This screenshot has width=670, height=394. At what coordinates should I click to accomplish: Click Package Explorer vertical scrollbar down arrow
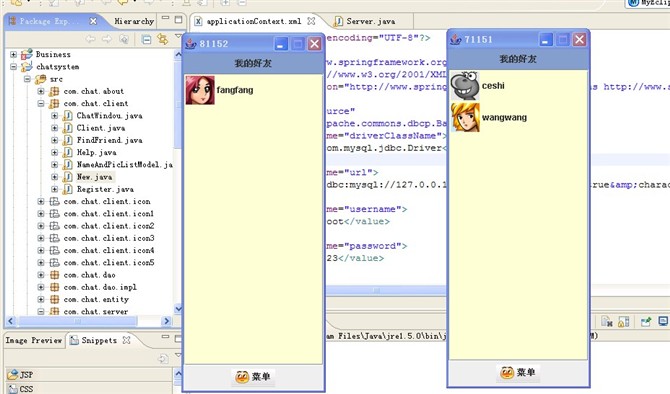click(179, 308)
